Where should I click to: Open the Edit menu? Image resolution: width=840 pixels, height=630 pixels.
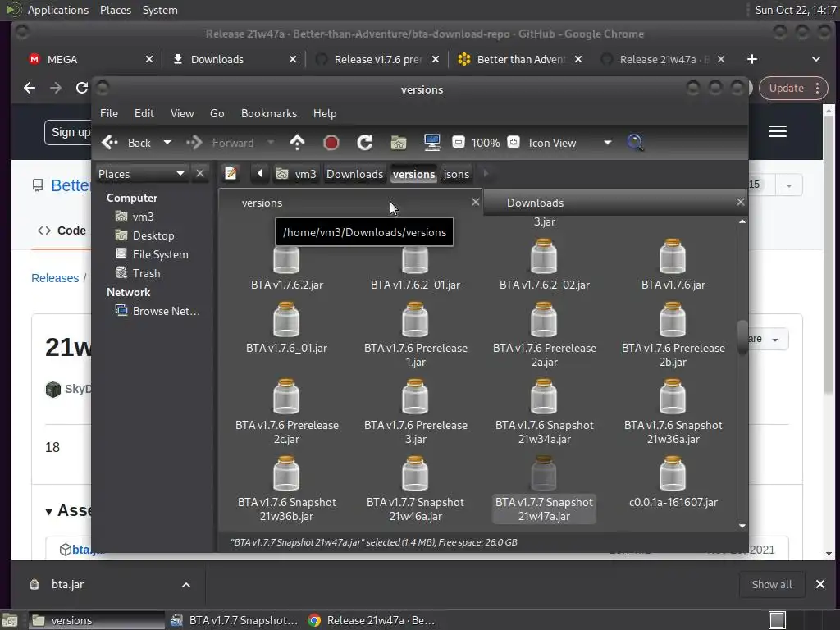tap(144, 113)
